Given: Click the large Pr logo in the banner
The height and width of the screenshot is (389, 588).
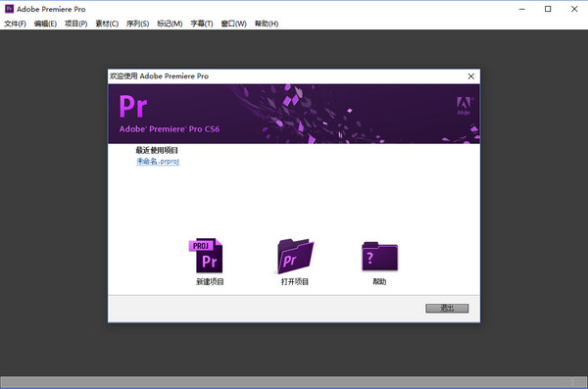Looking at the screenshot, I should click(133, 107).
